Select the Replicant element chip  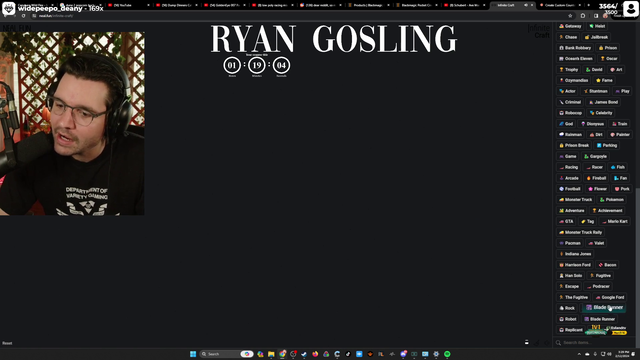coord(571,330)
